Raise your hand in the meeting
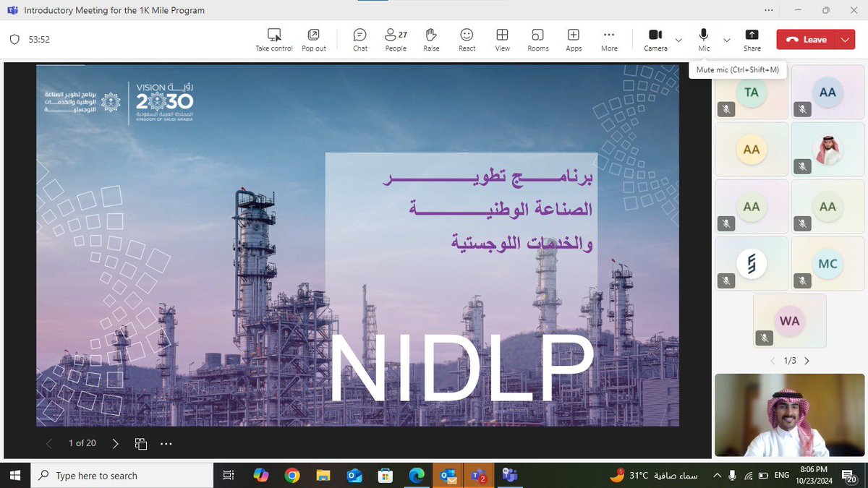 pyautogui.click(x=431, y=40)
